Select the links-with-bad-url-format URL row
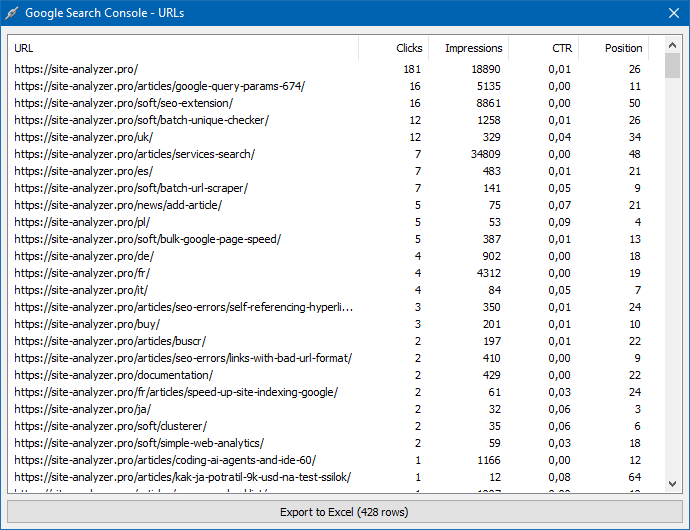The height and width of the screenshot is (530, 690). pos(327,358)
